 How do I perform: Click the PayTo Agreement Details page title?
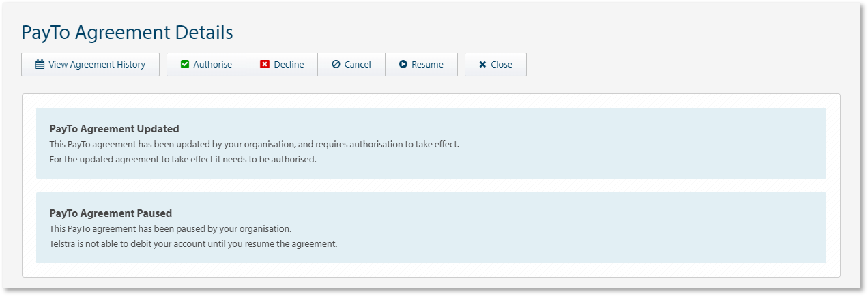coord(127,32)
